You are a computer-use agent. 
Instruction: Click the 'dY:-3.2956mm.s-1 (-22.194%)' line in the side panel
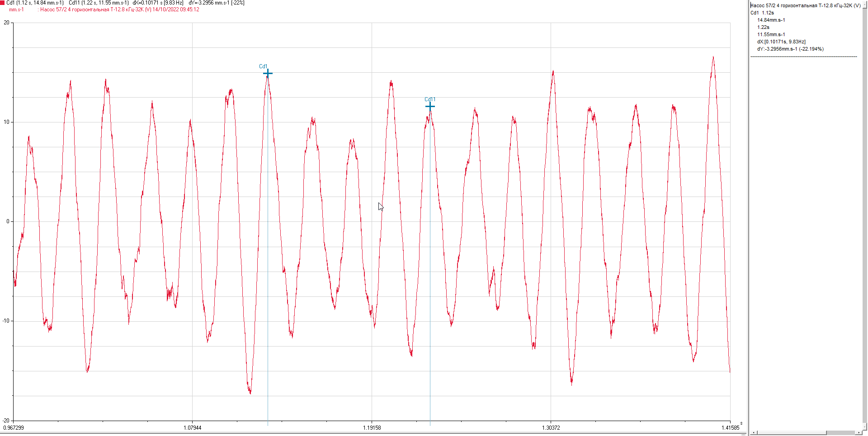click(790, 49)
